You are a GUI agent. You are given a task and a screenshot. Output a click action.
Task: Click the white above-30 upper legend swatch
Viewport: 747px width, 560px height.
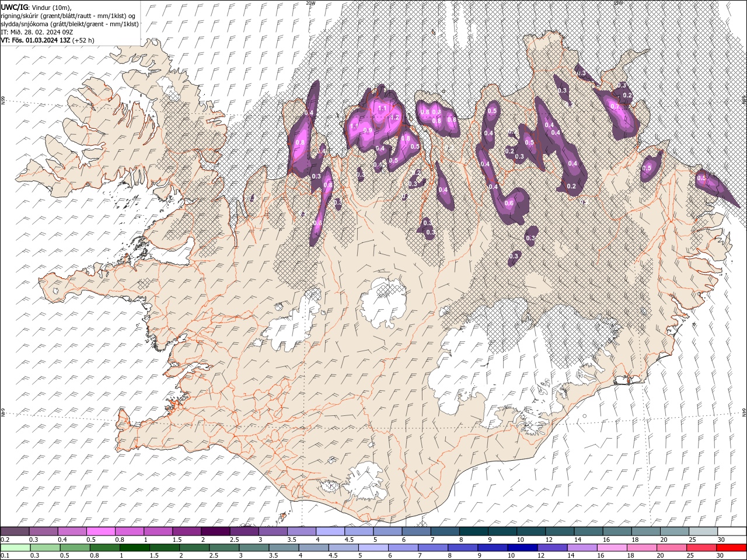[732, 531]
